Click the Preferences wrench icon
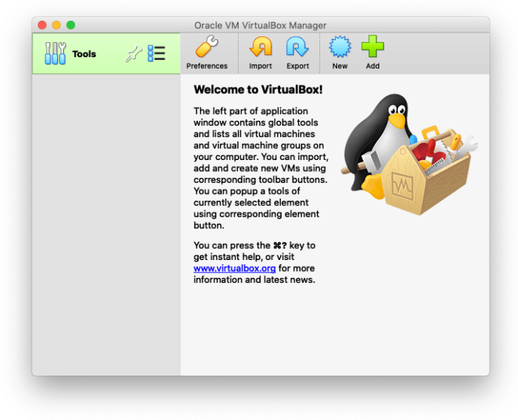The width and height of the screenshot is (518, 420). (207, 47)
